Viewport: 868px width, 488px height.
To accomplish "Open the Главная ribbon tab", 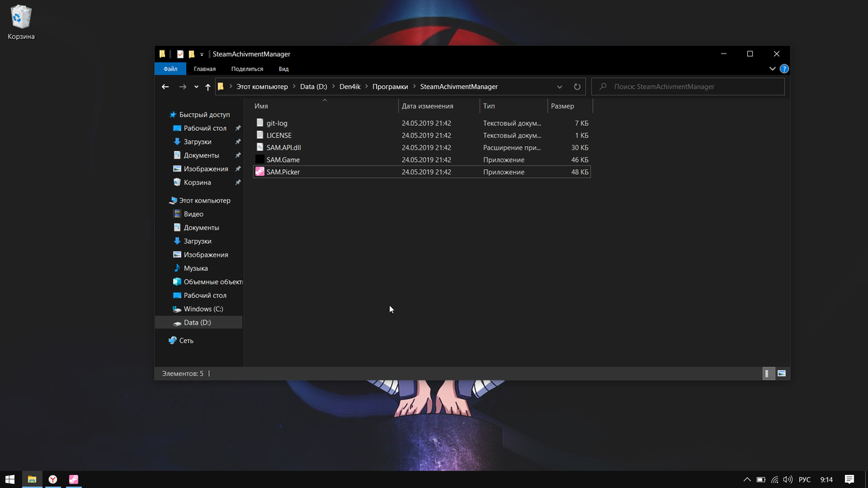I will click(205, 69).
